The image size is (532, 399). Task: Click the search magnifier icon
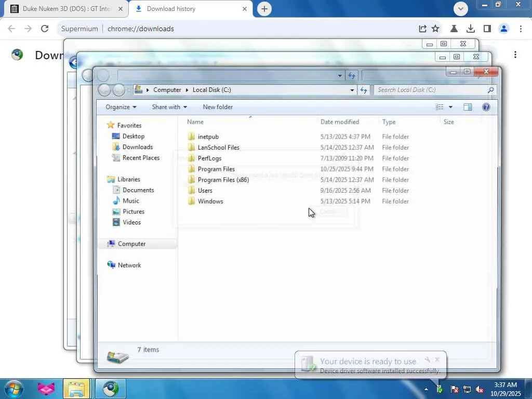(490, 90)
